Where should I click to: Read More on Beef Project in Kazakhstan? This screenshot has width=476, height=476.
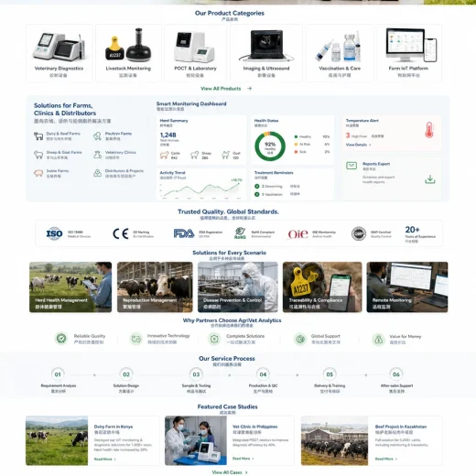pyautogui.click(x=386, y=459)
